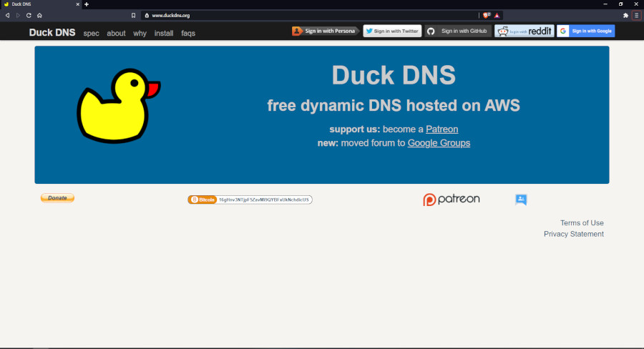Click the browser back arrow

7,16
